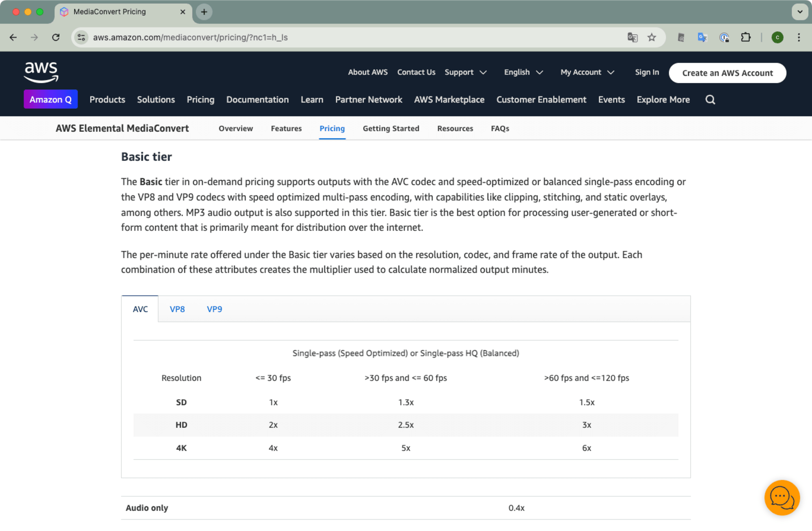Switch to the VP9 codec tab
The width and height of the screenshot is (812, 531).
(214, 309)
